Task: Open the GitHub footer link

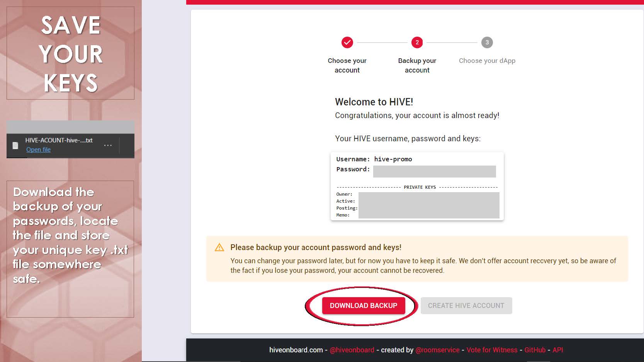Action: (x=535, y=350)
